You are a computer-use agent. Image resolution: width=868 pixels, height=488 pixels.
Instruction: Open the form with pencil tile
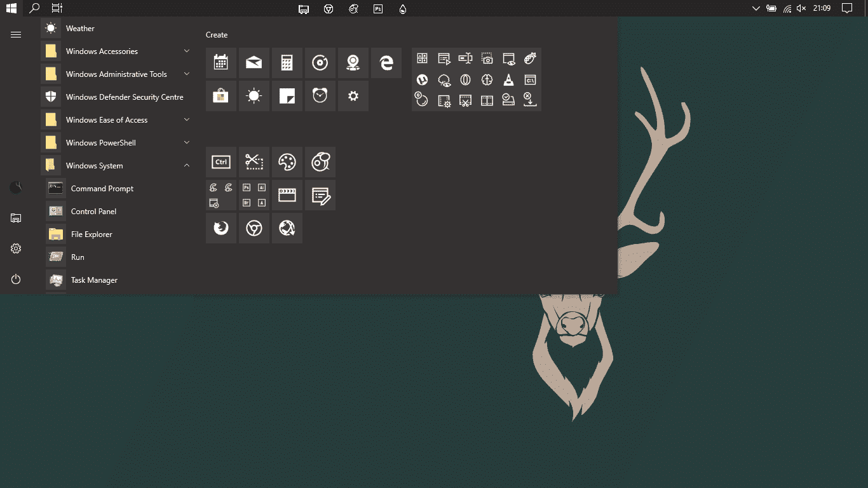(320, 195)
